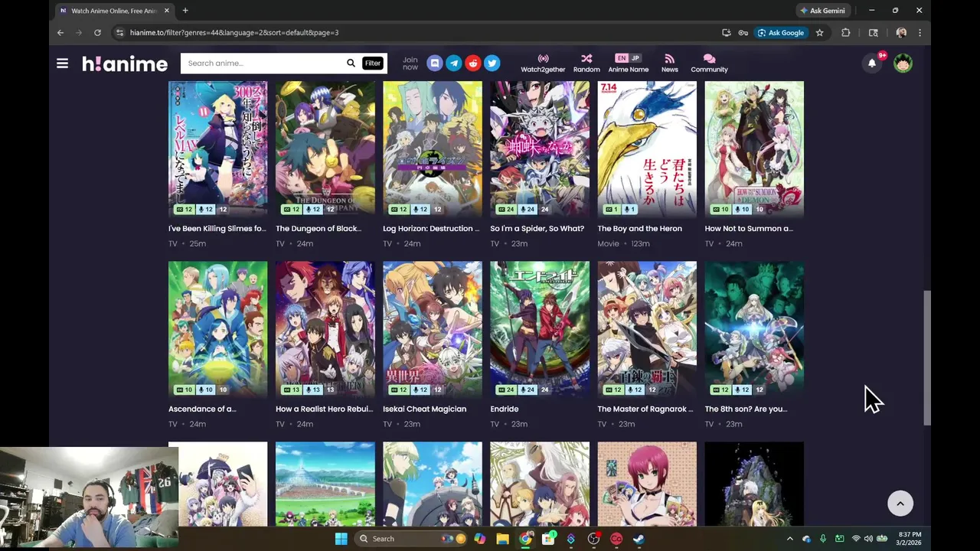Viewport: 980px width, 551px height.
Task: Open a new browser tab
Action: 185,11
